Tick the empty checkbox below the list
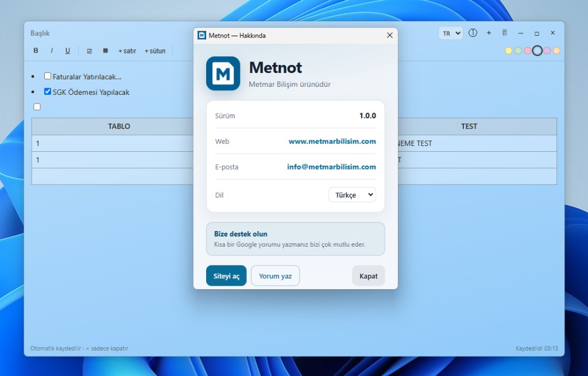588x376 pixels. point(37,107)
